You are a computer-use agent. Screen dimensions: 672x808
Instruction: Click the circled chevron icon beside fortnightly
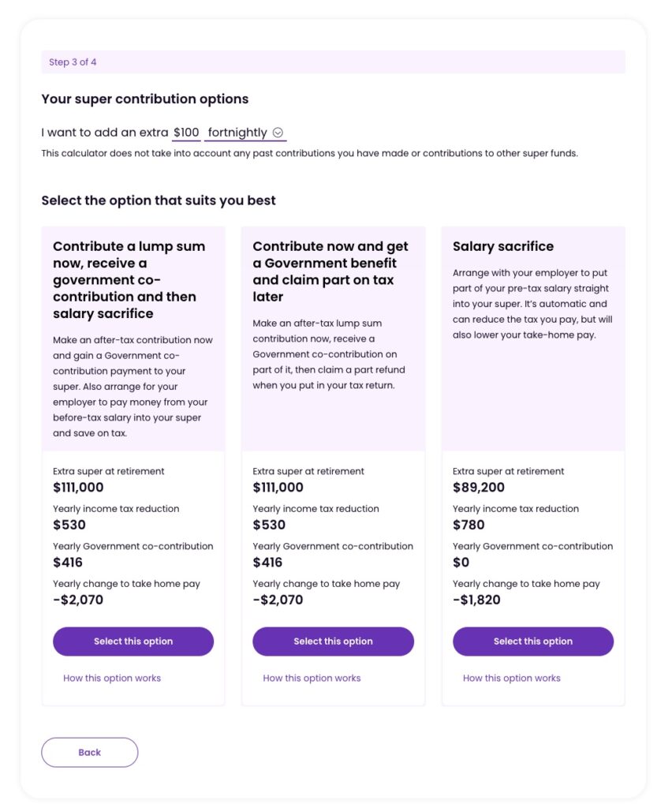pos(278,133)
